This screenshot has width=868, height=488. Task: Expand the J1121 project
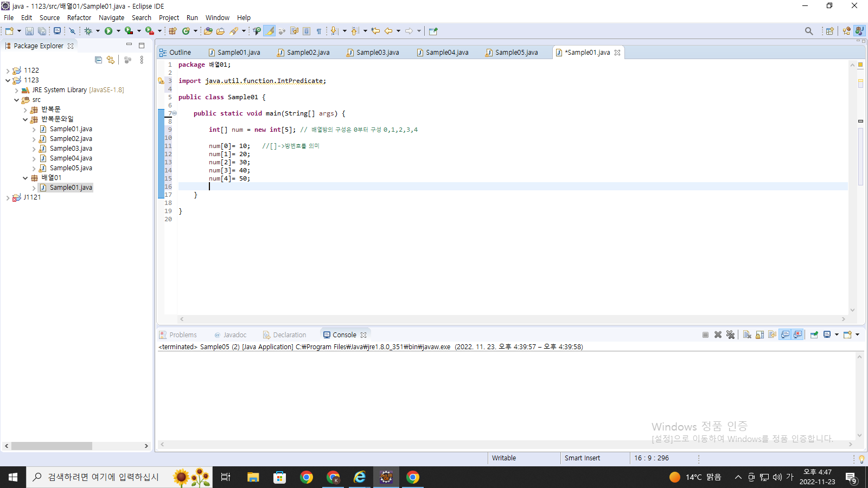coord(8,197)
